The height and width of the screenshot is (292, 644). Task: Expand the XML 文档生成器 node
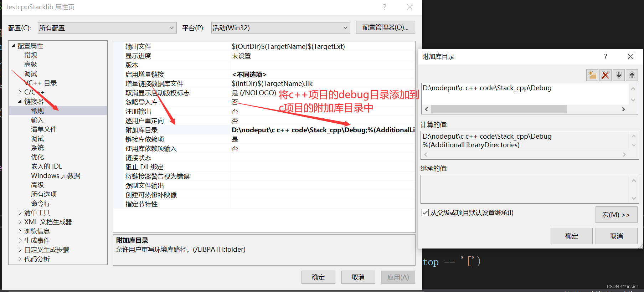[x=20, y=222]
